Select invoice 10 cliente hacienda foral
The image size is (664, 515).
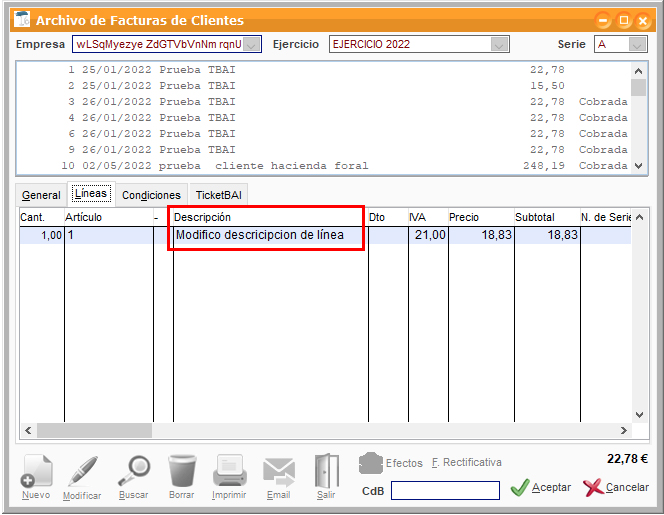click(323, 166)
